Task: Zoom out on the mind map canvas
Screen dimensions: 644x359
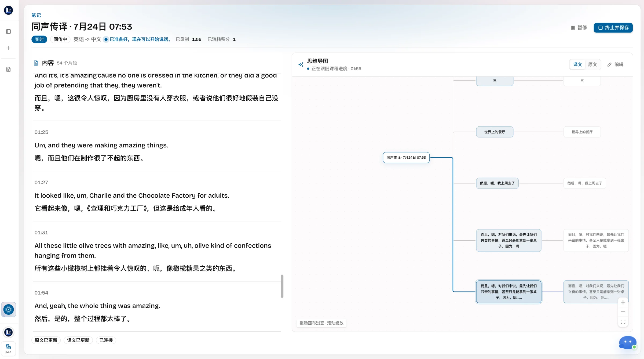Action: pos(623,312)
